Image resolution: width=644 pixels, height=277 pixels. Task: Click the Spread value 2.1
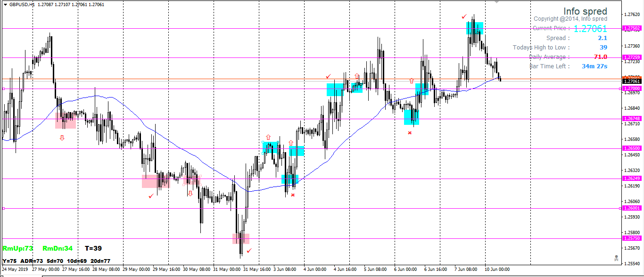coord(603,38)
